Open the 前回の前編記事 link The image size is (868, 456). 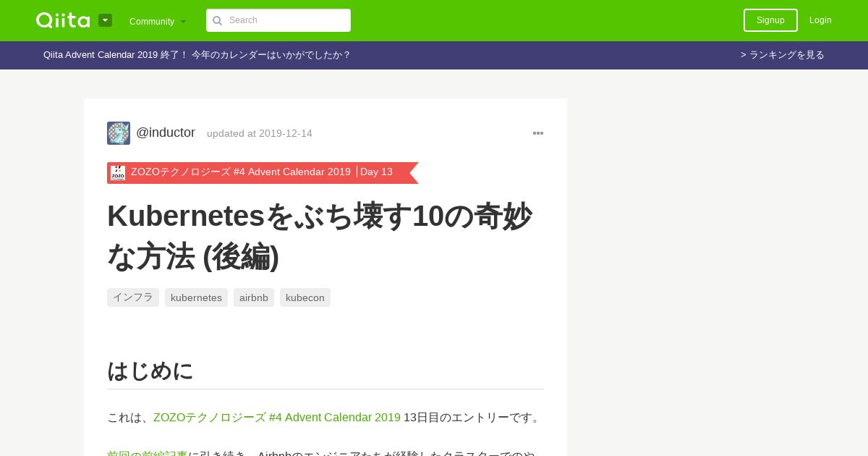tap(148, 455)
